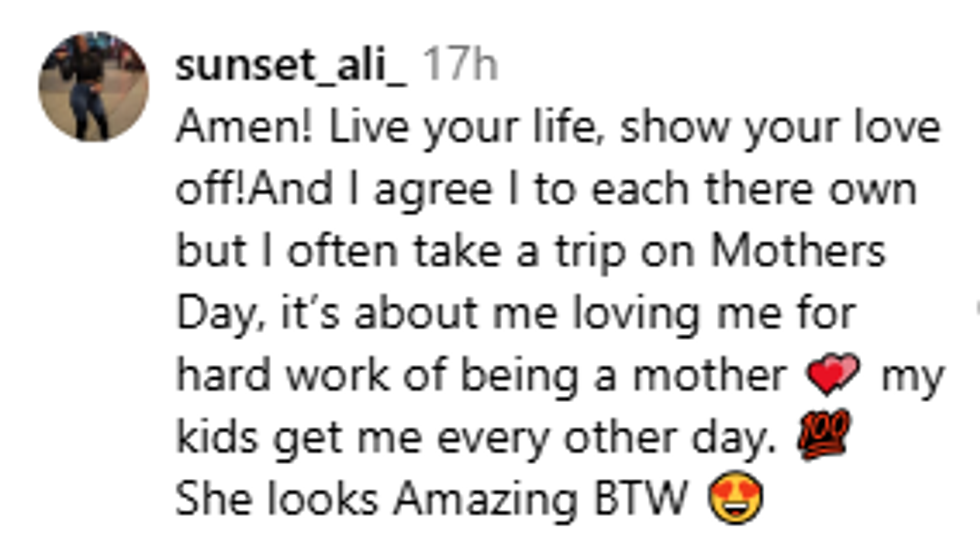
Task: Click "Mothers" at end of third line
Action: point(798,251)
